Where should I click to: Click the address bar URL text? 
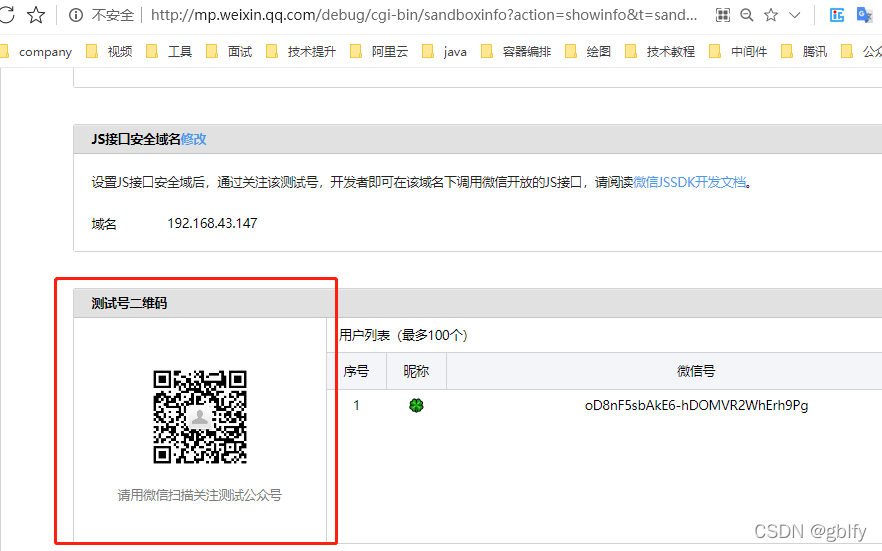(424, 15)
